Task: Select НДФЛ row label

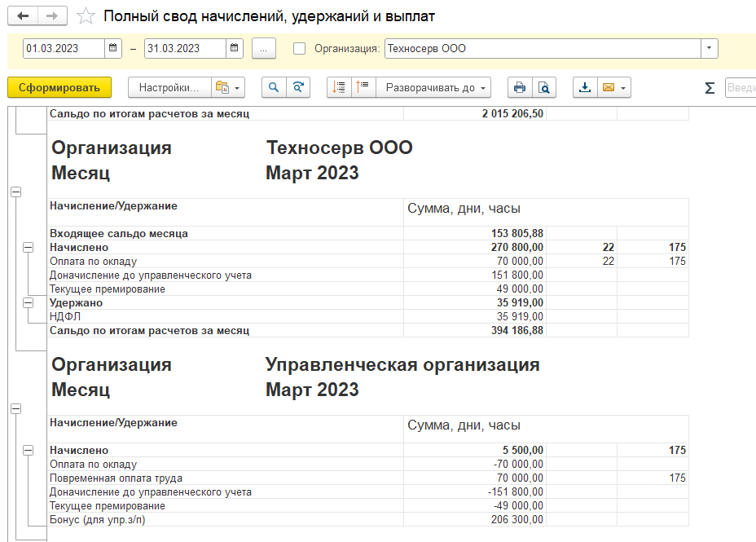Action: click(65, 317)
